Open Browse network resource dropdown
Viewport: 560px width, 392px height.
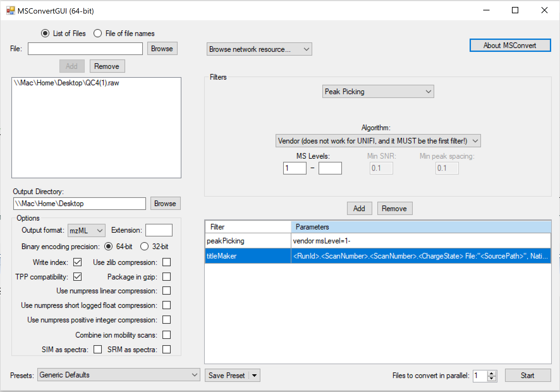point(259,49)
